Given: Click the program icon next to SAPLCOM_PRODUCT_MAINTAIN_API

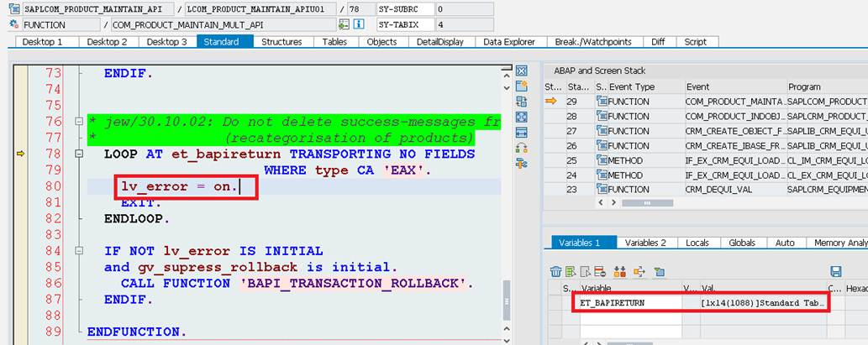Looking at the screenshot, I should (14, 9).
